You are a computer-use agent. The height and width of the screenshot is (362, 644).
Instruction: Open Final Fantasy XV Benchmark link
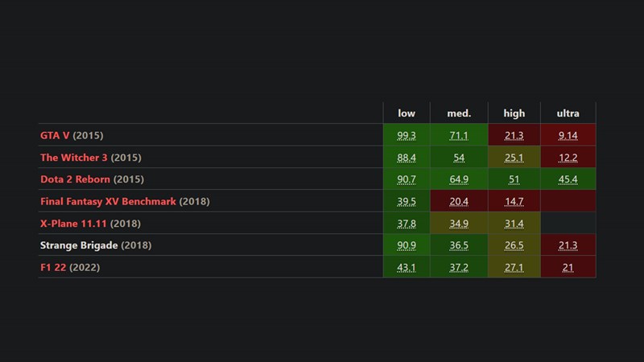click(108, 201)
